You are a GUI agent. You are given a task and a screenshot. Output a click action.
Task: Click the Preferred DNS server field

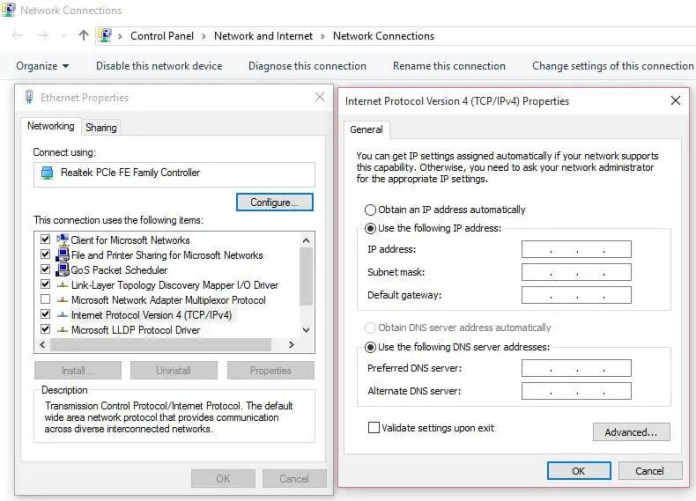(576, 368)
